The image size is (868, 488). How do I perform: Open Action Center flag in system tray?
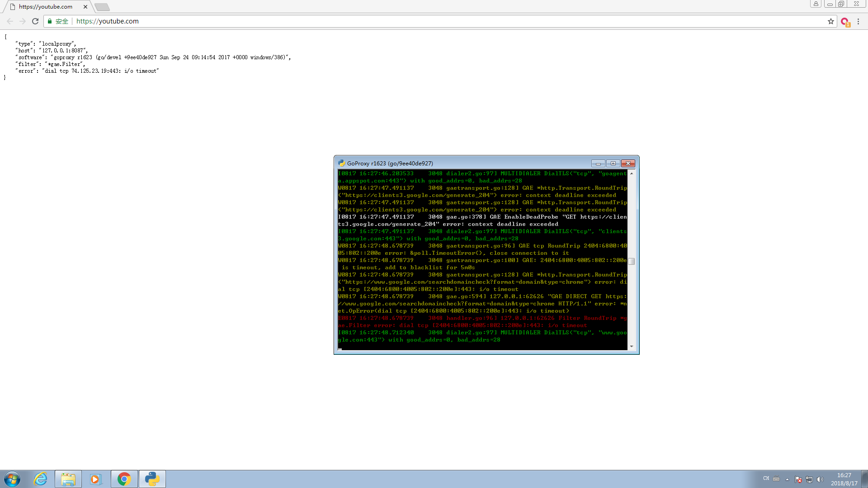click(798, 480)
